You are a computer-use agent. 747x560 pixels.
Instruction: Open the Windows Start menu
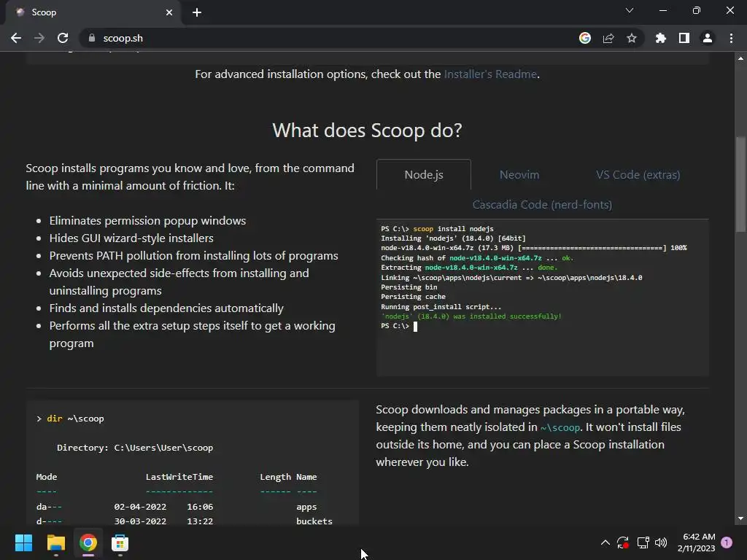pyautogui.click(x=23, y=542)
